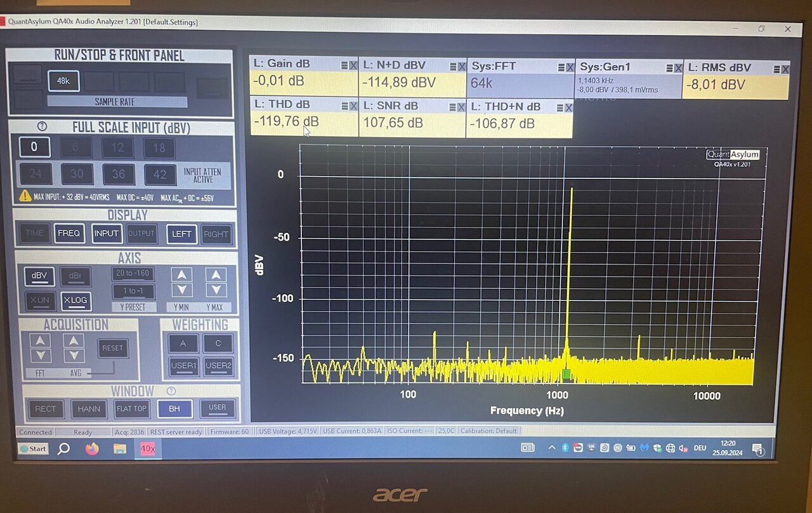Open help for the Window section
812x513 pixels.
point(171,391)
